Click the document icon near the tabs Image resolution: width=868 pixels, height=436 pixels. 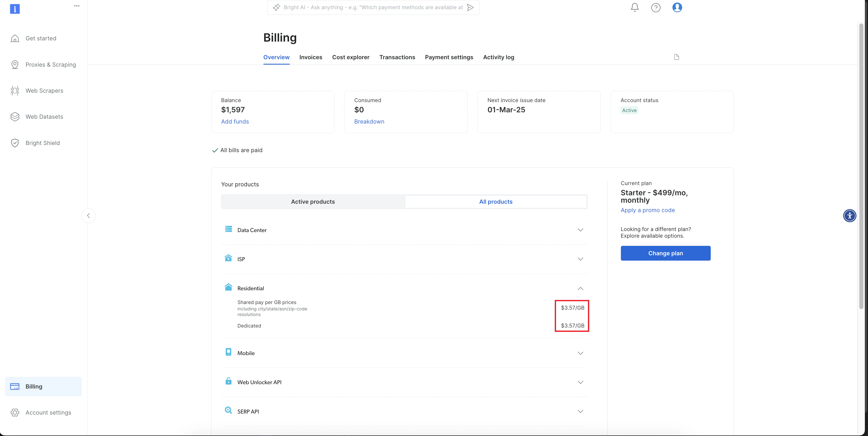click(676, 57)
